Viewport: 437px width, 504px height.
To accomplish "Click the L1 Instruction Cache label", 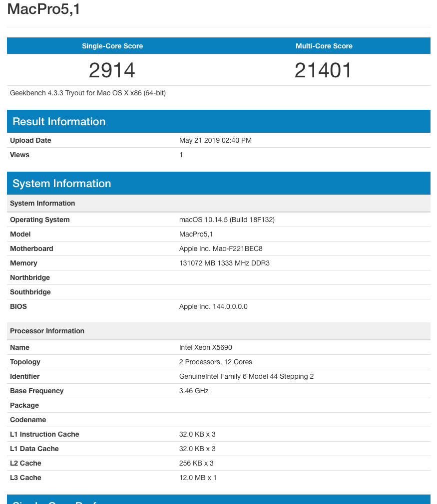I will point(44,434).
